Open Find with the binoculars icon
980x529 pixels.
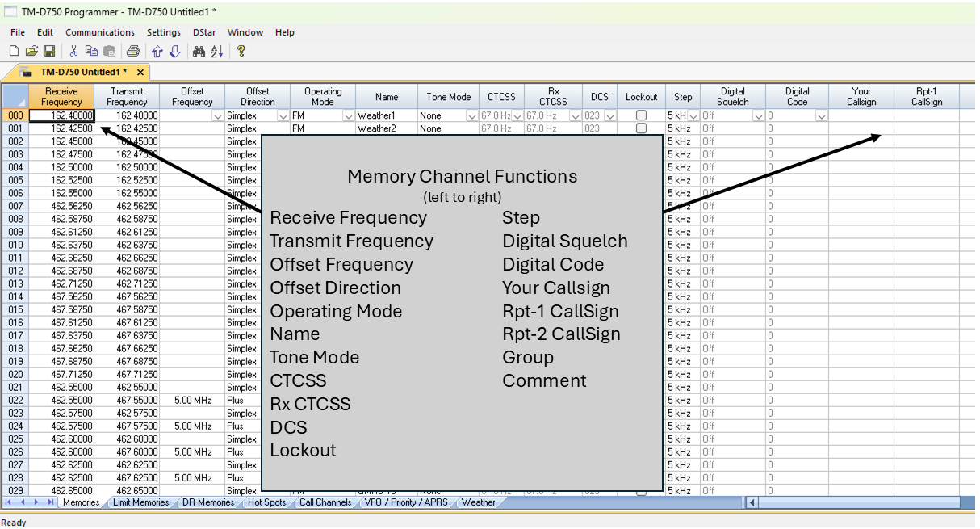coord(199,52)
